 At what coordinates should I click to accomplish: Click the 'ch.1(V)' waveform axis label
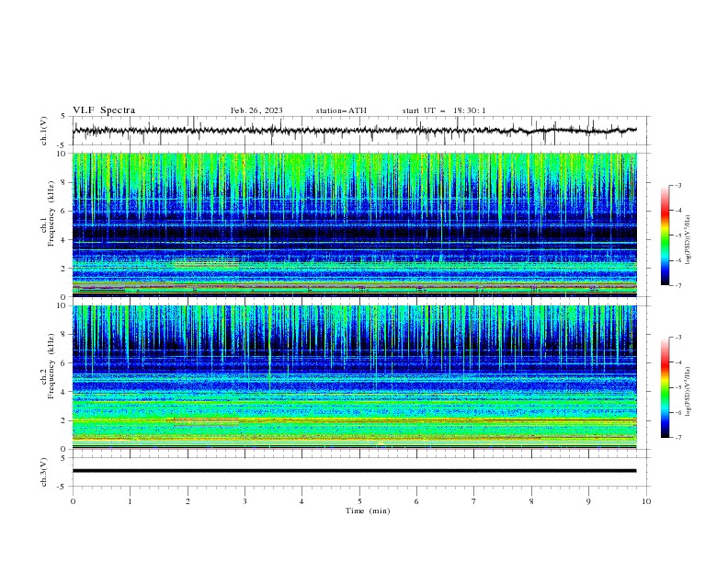(x=44, y=131)
